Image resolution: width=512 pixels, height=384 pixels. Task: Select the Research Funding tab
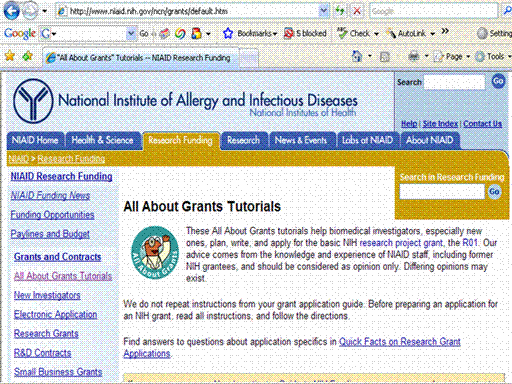180,140
